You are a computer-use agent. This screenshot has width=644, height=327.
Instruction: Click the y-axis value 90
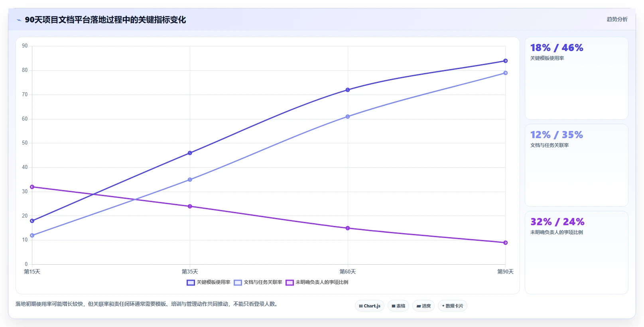point(25,46)
